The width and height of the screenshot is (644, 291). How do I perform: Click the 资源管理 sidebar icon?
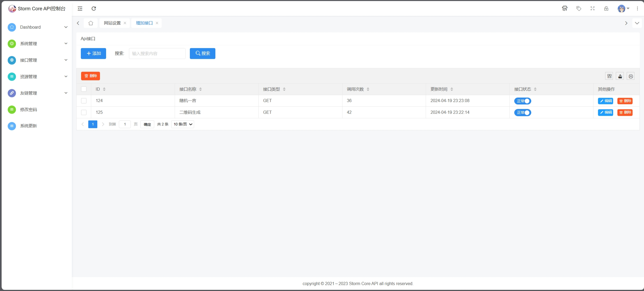point(12,77)
